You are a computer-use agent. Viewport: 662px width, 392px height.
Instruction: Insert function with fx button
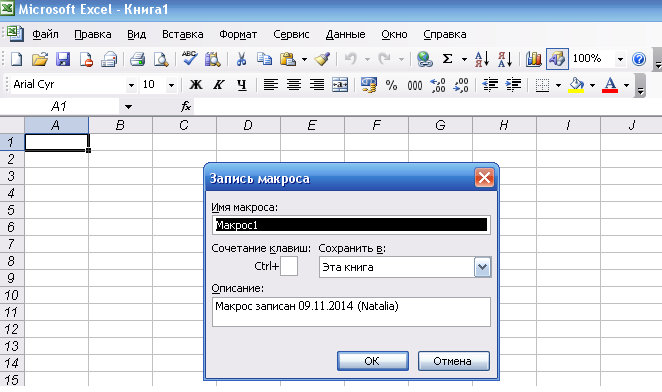coord(186,107)
